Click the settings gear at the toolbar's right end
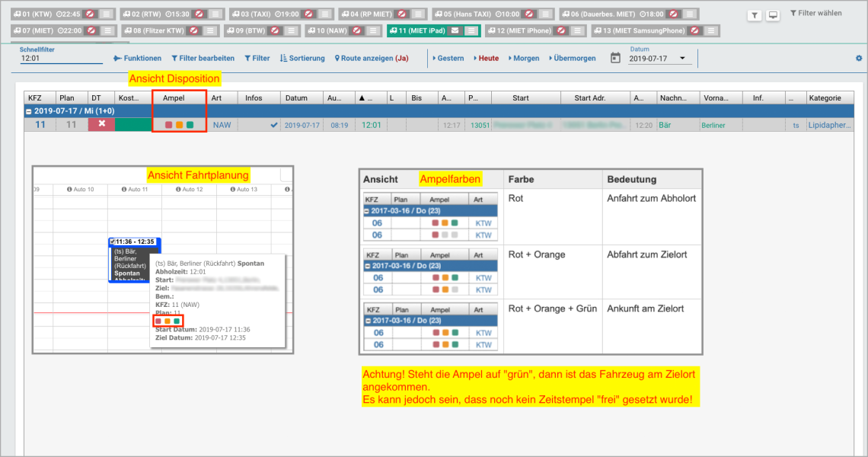 [859, 59]
